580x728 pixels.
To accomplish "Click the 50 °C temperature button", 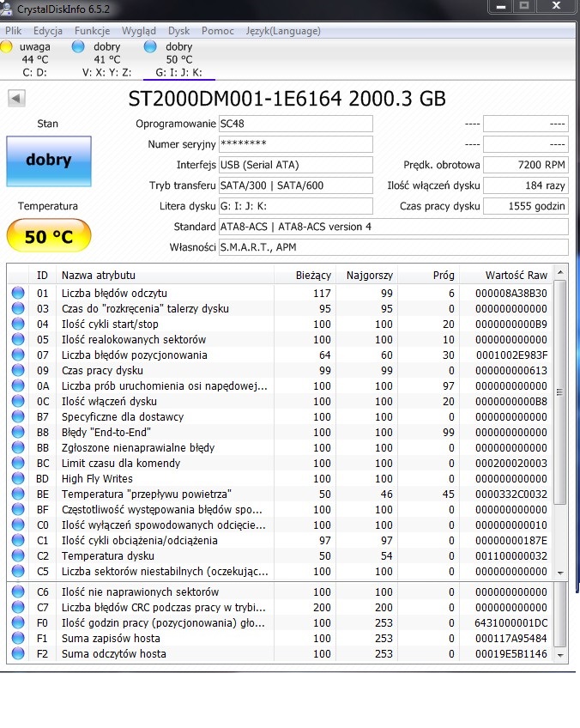I will [x=49, y=236].
